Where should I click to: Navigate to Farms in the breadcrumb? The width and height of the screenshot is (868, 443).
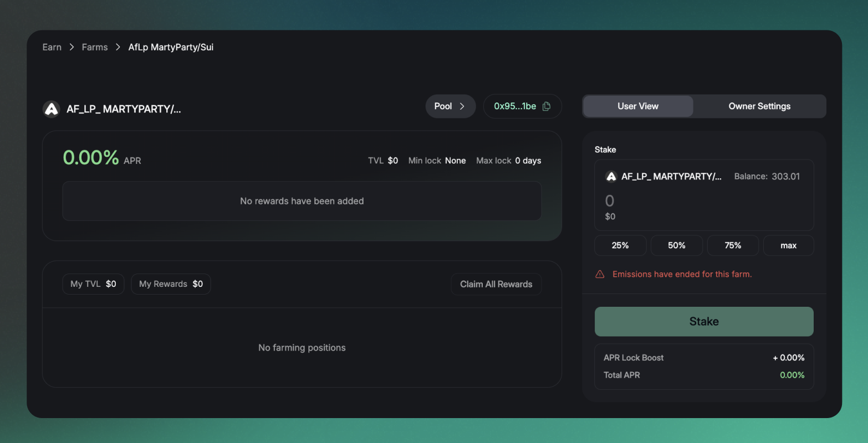pos(95,47)
